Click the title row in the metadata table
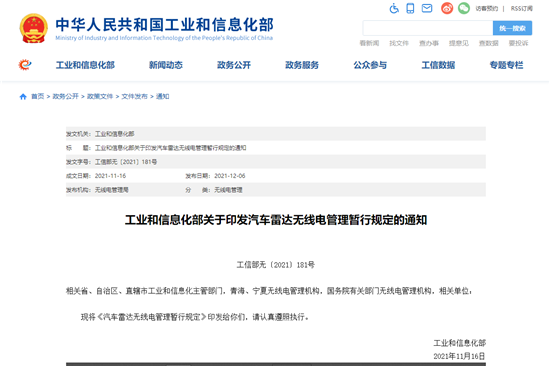This screenshot has width=550, height=366. tap(276, 148)
